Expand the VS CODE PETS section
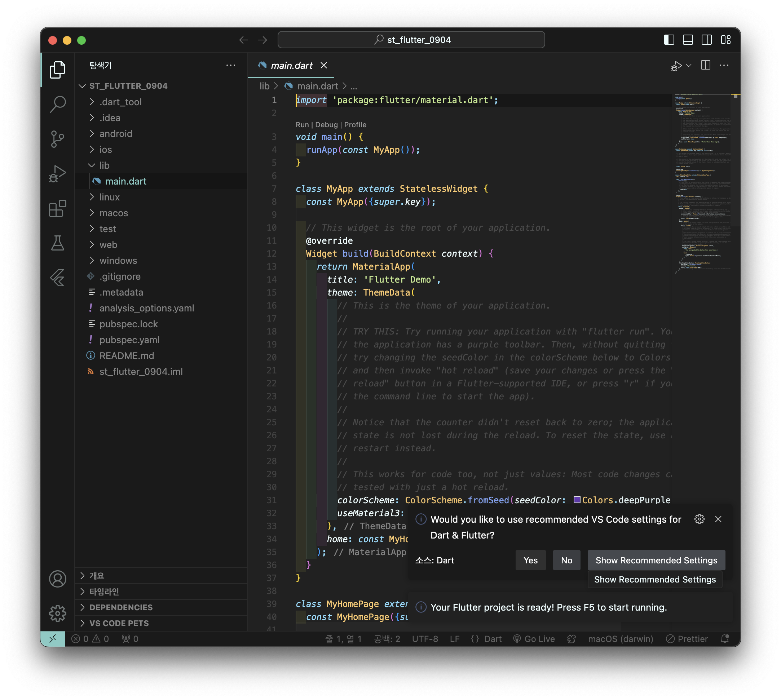Screen dimensions: 781x700 (119, 623)
